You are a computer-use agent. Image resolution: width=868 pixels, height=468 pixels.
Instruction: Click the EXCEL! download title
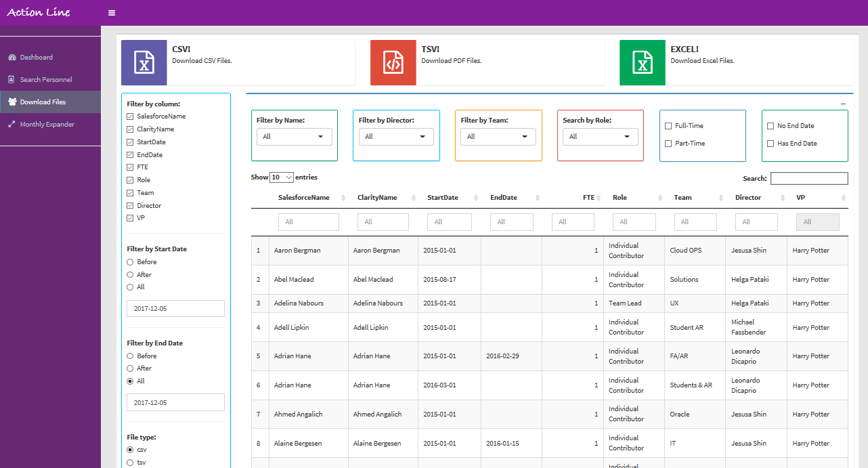685,49
